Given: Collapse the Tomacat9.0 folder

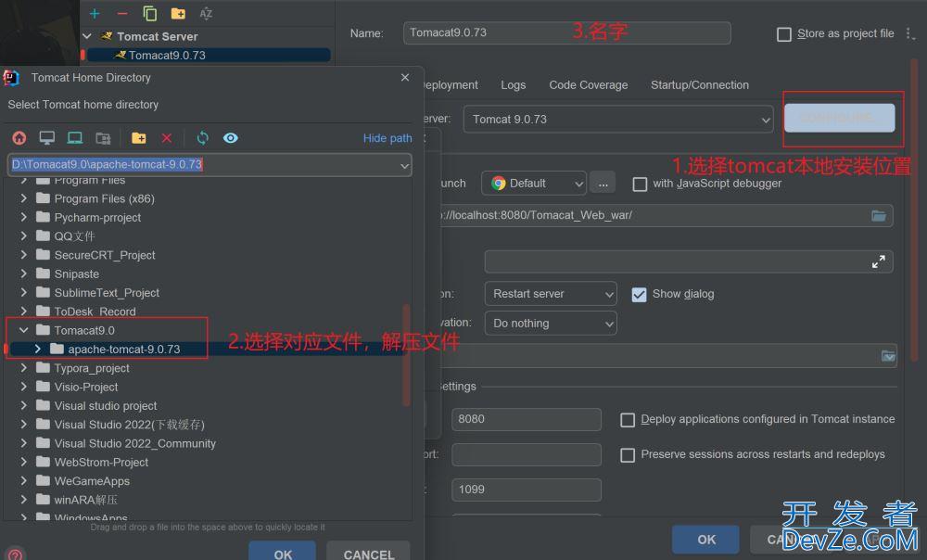Looking at the screenshot, I should pyautogui.click(x=24, y=330).
